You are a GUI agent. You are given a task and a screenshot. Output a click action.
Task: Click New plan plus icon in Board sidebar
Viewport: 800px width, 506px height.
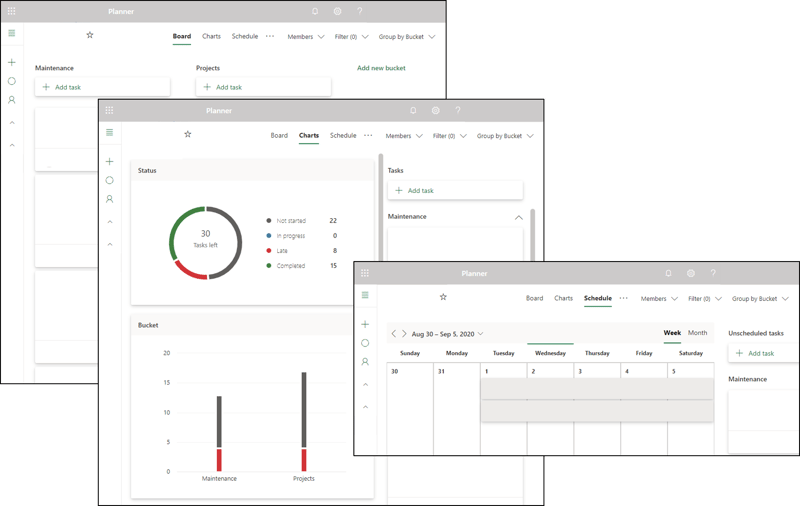[12, 62]
